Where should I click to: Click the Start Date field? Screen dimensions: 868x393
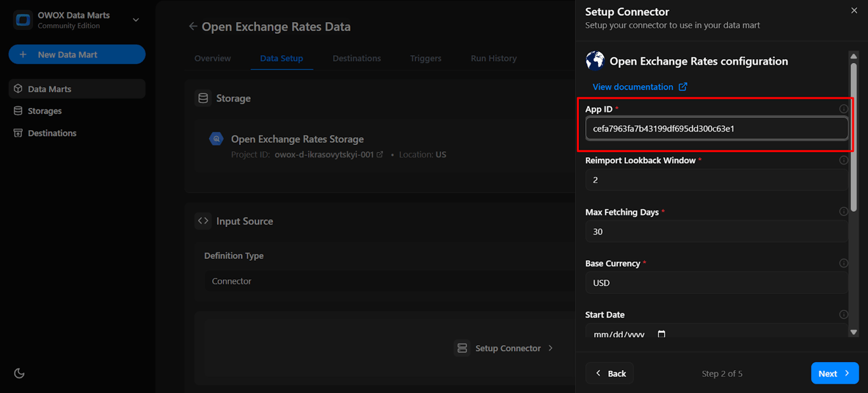pyautogui.click(x=716, y=330)
